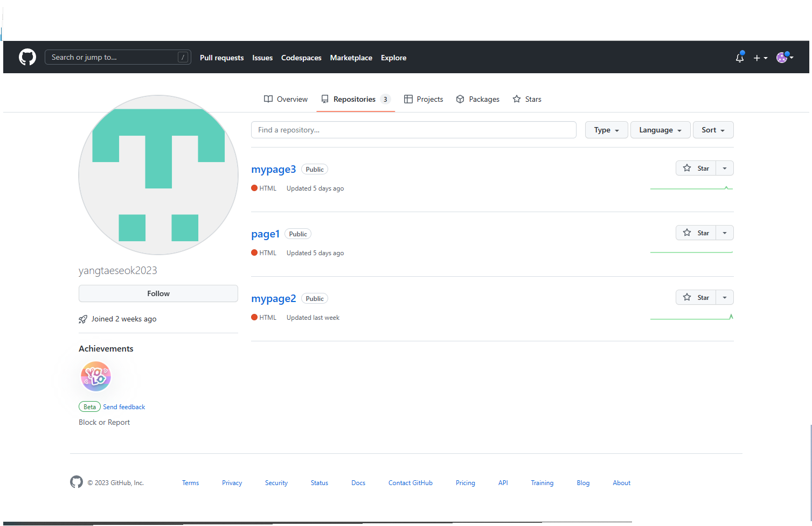Open Contact GitHub footer link

coord(411,483)
